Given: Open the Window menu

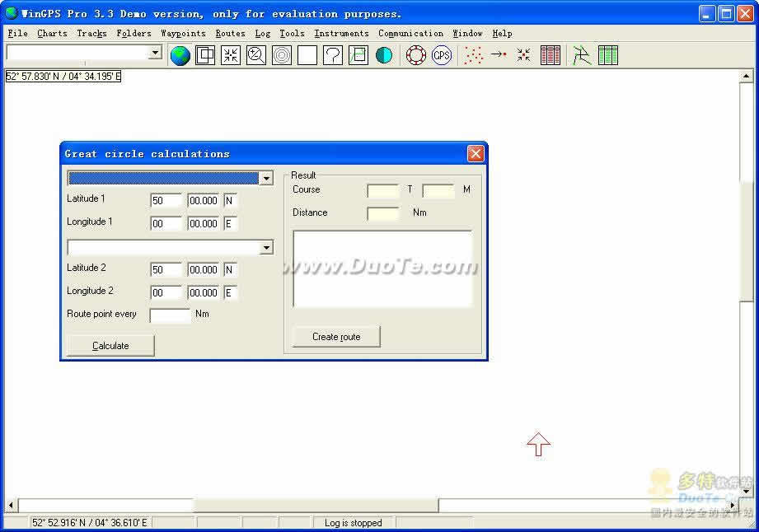Looking at the screenshot, I should click(x=467, y=34).
